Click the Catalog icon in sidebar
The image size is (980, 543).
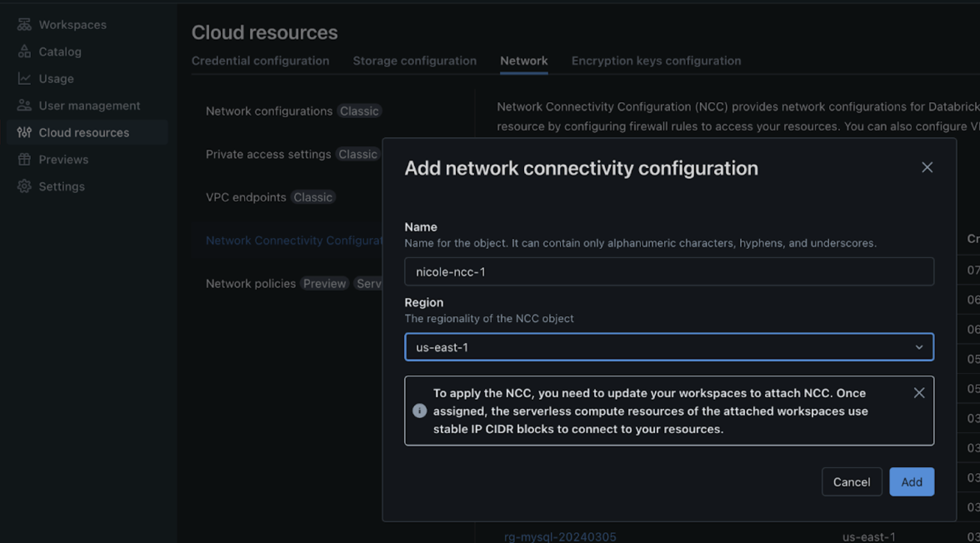(x=24, y=51)
